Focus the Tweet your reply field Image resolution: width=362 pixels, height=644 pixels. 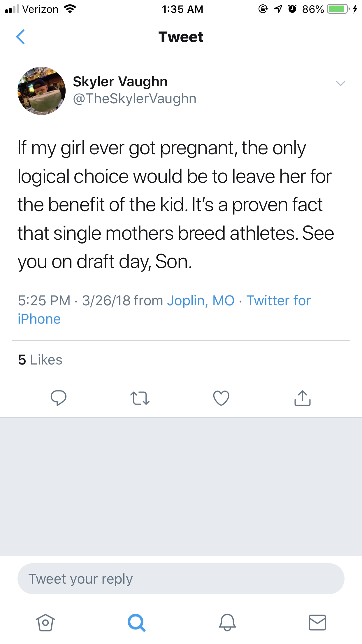(181, 579)
